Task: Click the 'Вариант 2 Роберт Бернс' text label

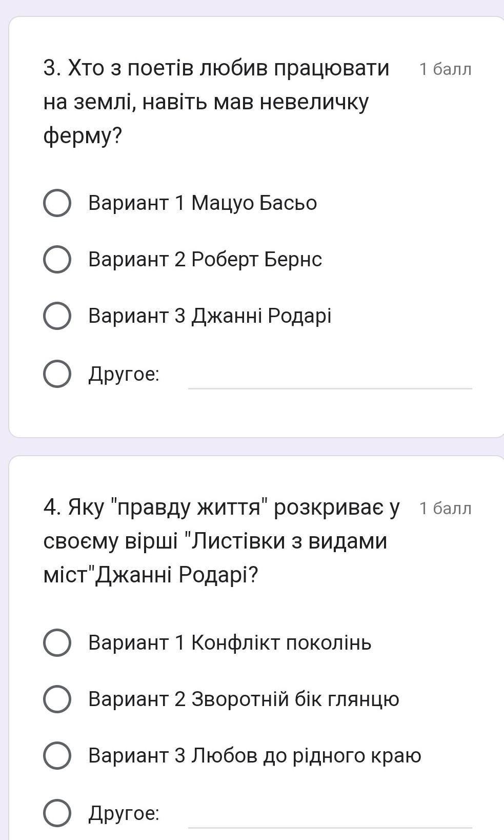Action: coord(205,260)
